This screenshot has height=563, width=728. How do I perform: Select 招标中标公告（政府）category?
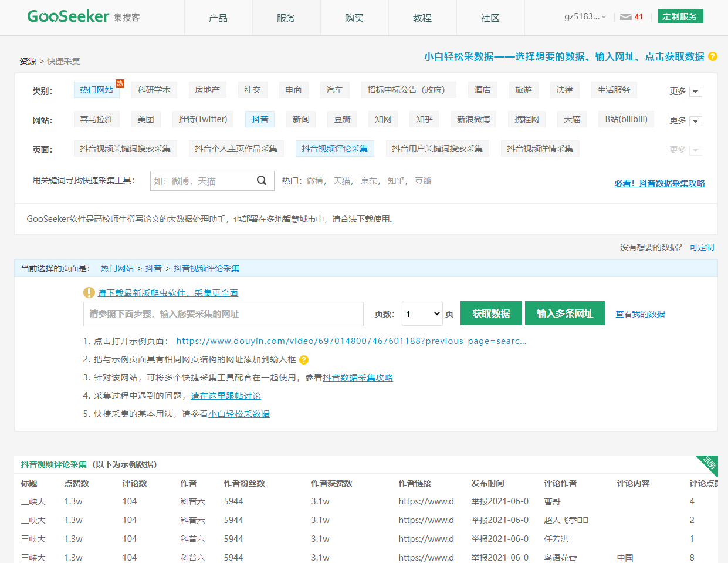[x=408, y=90]
